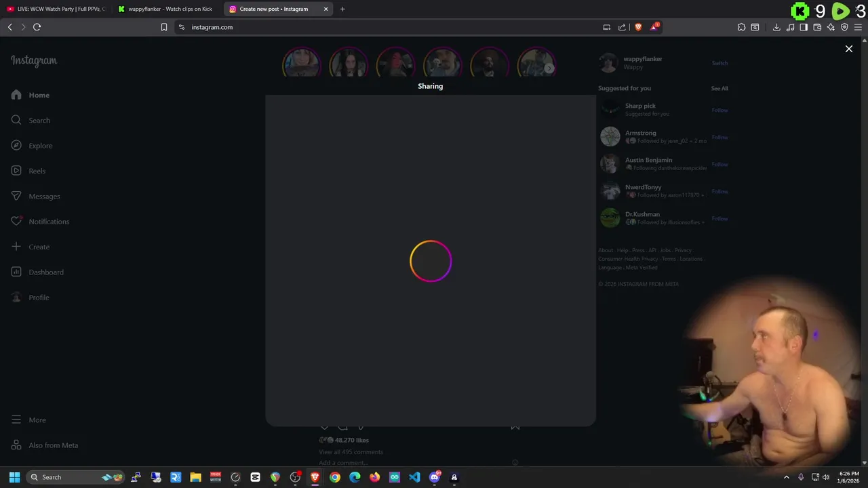
Task: Open a new browser tab
Action: [x=342, y=9]
